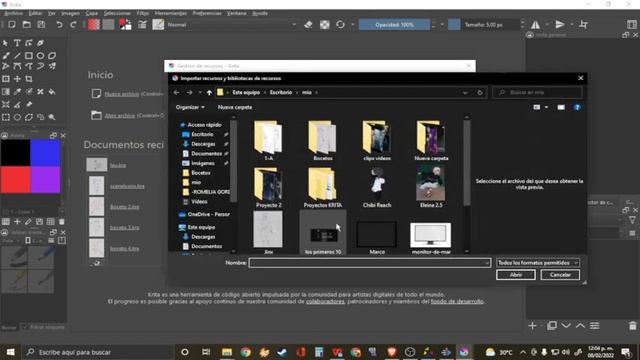640x360 pixels.
Task: Open File Explorer from the taskbar
Action: coord(227,352)
